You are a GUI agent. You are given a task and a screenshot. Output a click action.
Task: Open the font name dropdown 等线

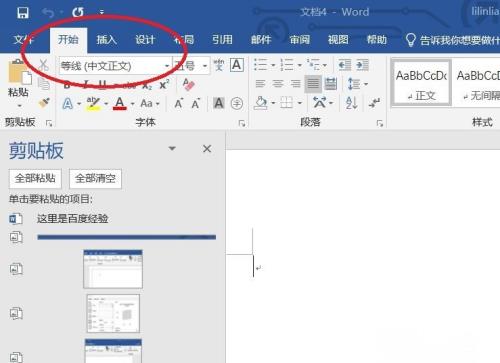click(x=115, y=66)
